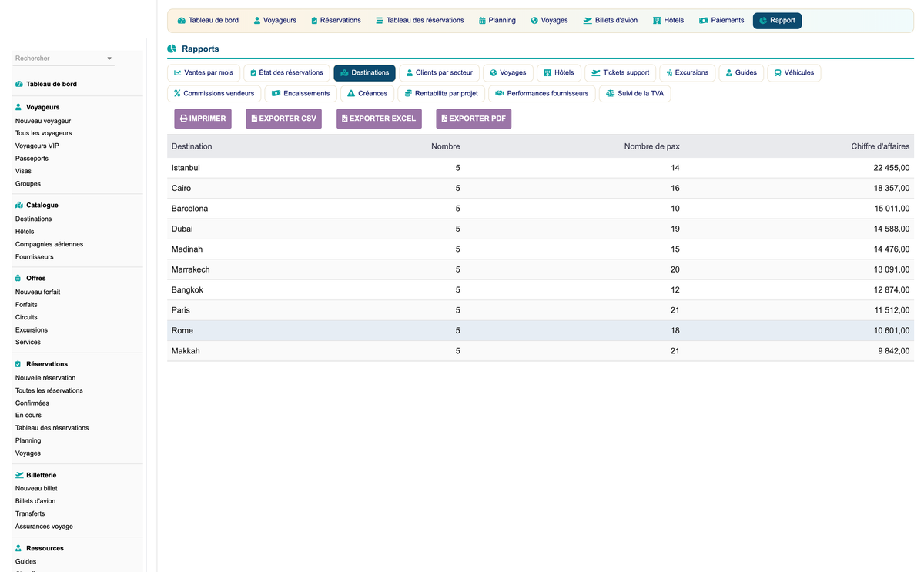This screenshot has width=924, height=572.
Task: Show the Voyages report button
Action: click(x=508, y=73)
